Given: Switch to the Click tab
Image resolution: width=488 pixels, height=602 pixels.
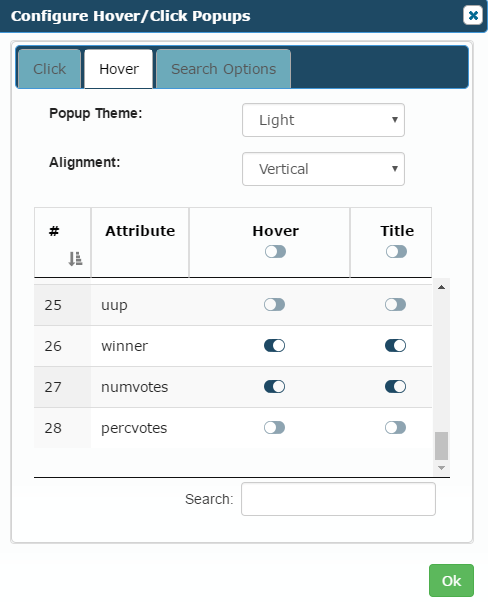Looking at the screenshot, I should [x=50, y=69].
